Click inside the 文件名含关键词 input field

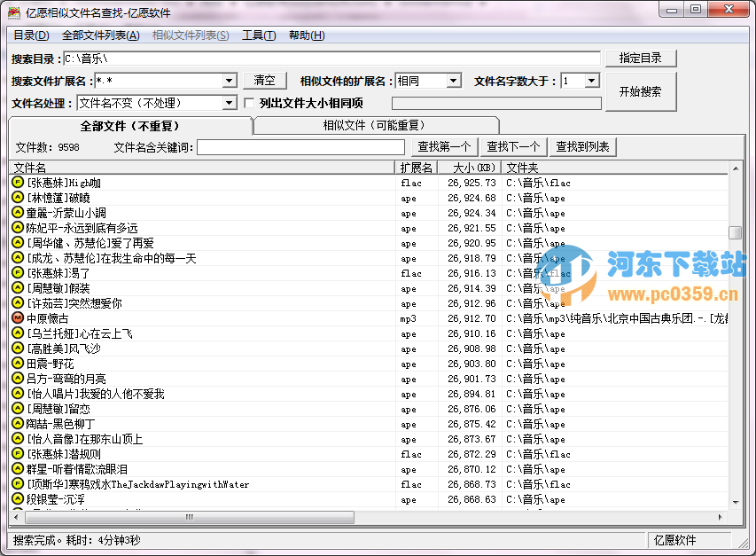[300, 146]
